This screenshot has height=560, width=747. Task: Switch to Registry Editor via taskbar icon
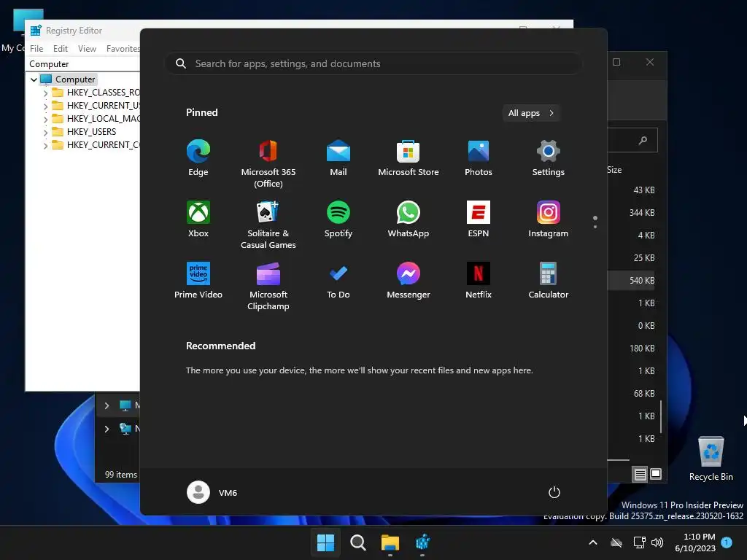[x=422, y=542]
